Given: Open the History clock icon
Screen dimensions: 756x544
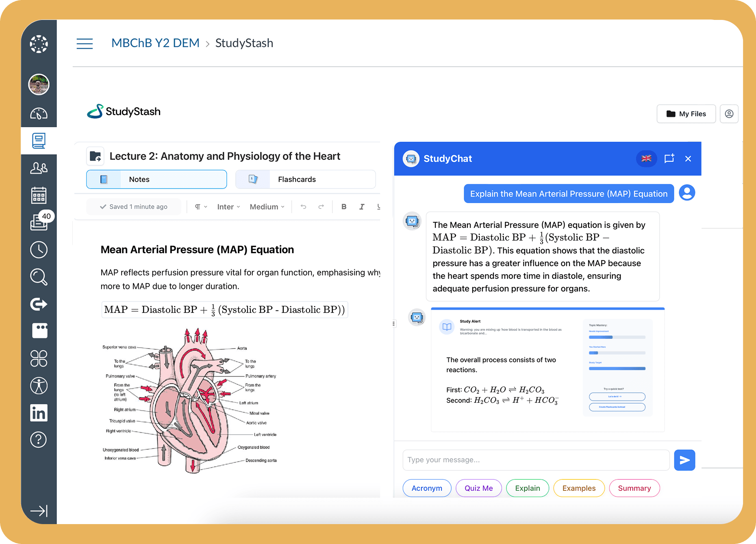Looking at the screenshot, I should 39,249.
